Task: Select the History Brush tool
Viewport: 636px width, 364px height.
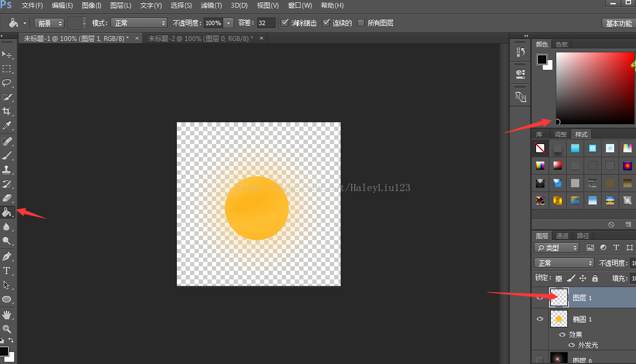Action: pos(7,183)
